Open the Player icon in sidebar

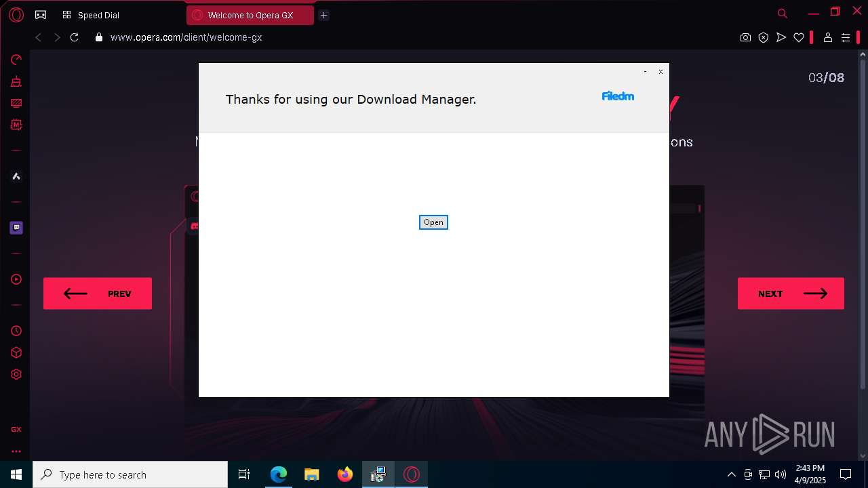(x=16, y=279)
